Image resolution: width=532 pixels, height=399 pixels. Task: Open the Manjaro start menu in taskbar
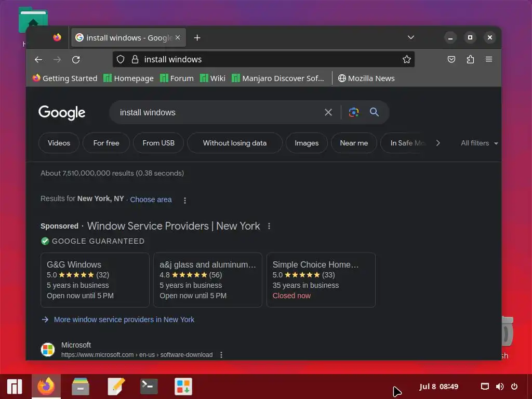click(15, 387)
